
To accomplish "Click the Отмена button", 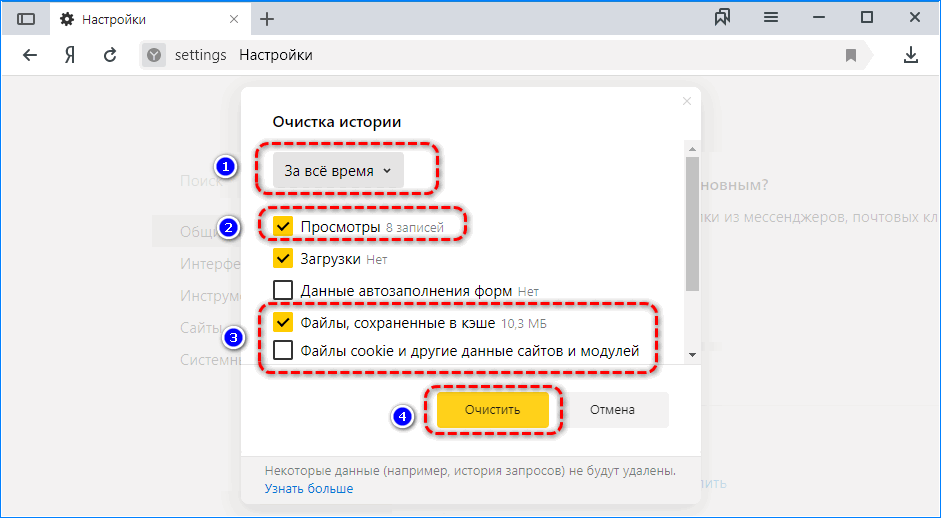I will click(x=612, y=410).
